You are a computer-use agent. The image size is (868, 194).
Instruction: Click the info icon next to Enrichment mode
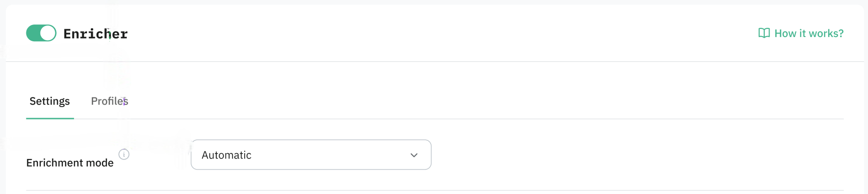[x=124, y=154]
